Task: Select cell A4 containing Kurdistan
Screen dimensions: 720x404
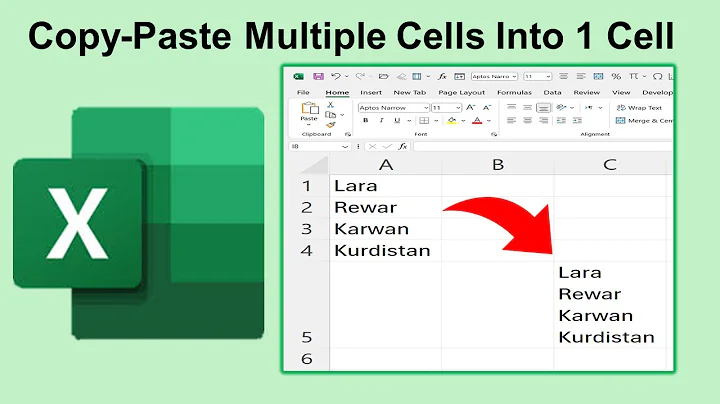Action: click(386, 250)
